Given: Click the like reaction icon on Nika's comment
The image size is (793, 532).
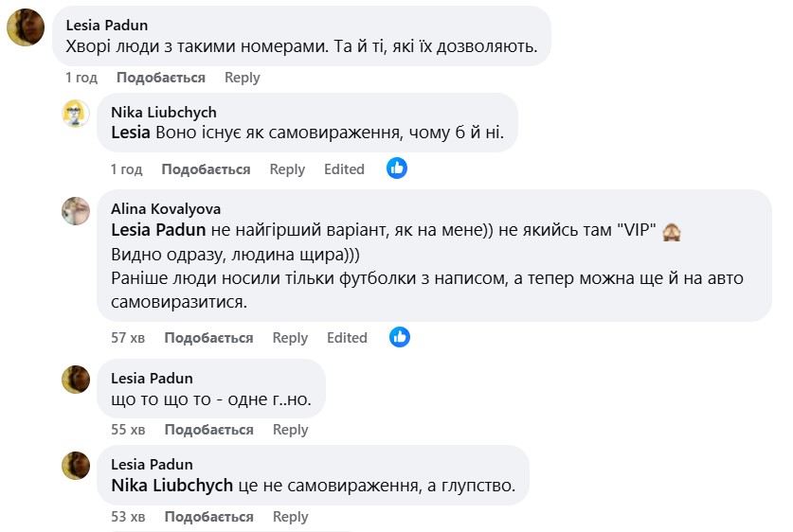Looking at the screenshot, I should (397, 168).
